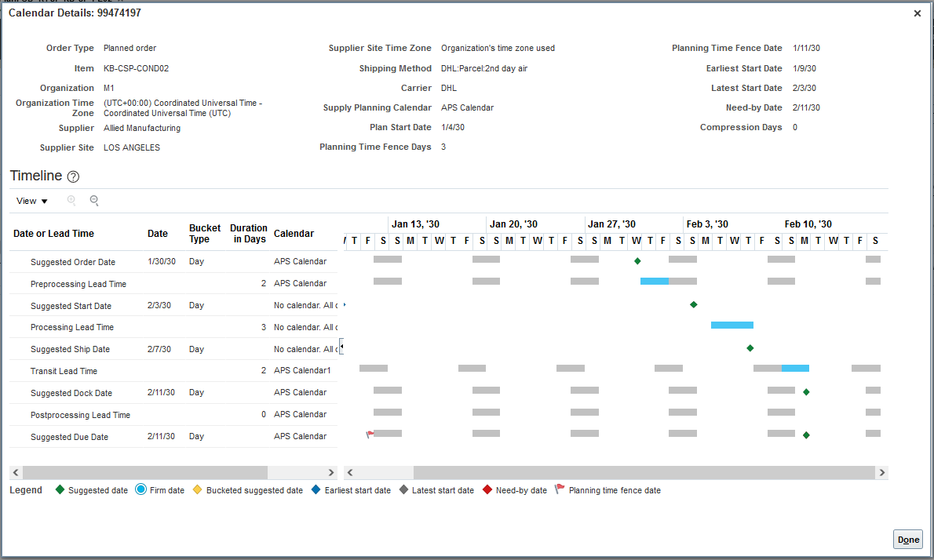This screenshot has height=560, width=934.
Task: Click the Feb 10, '30 week header
Action: coord(808,224)
